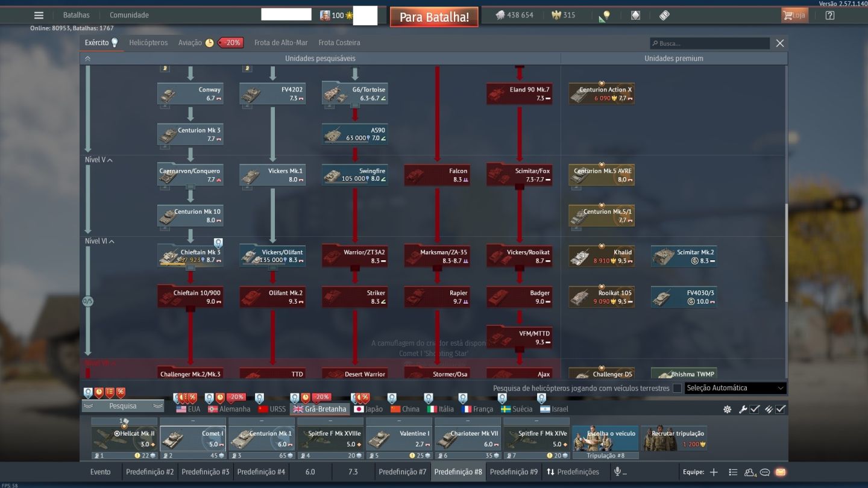868x488 pixels.
Task: Open the Comunidade menu
Action: pyautogui.click(x=129, y=15)
